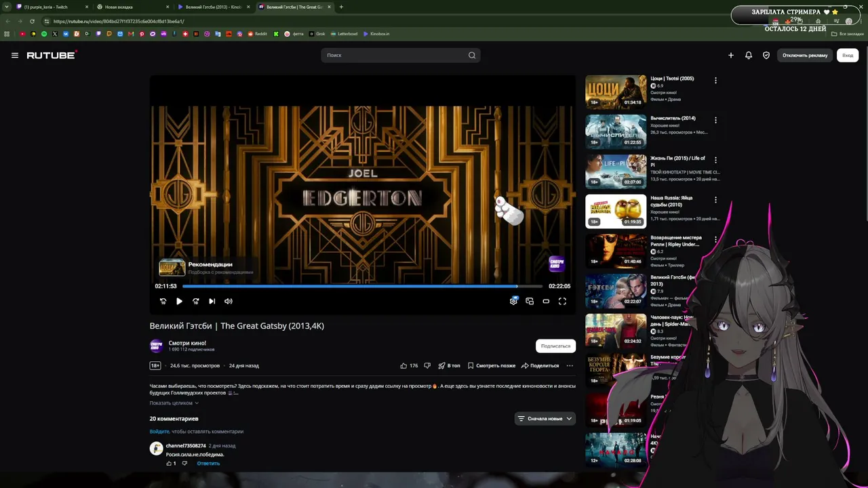Screen dimensions: 868x488
Task: Open the 'Цоци | Tsotsi (2005)' thumbnail
Action: [x=616, y=92]
